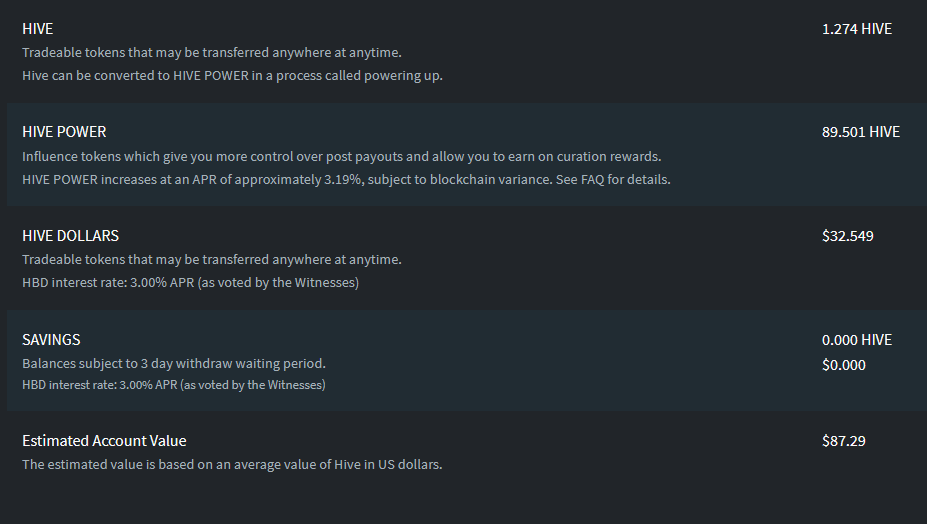This screenshot has width=927, height=524.
Task: Open the 89.501 HIVE power balance dropdown
Action: 860,132
